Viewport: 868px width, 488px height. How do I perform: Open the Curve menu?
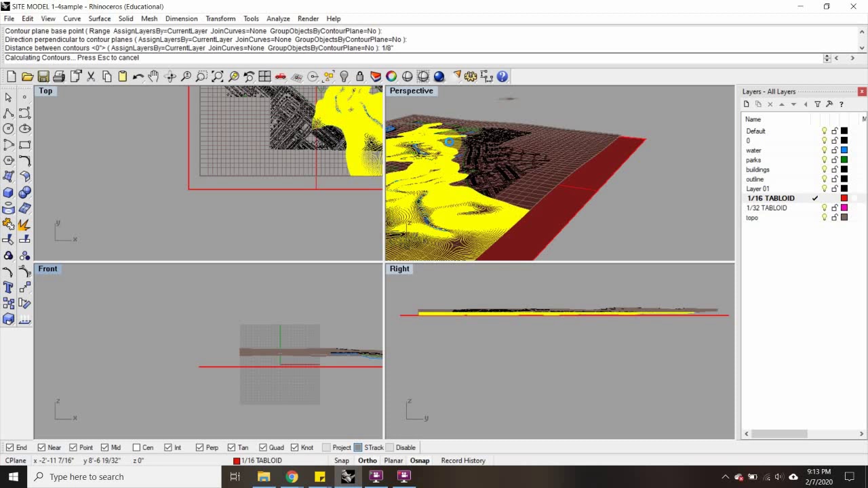coord(72,19)
